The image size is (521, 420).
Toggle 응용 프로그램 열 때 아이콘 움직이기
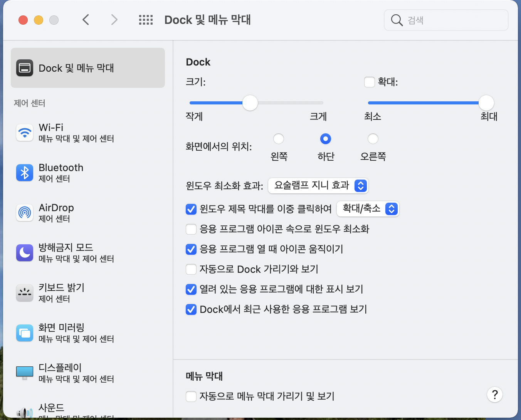[191, 249]
